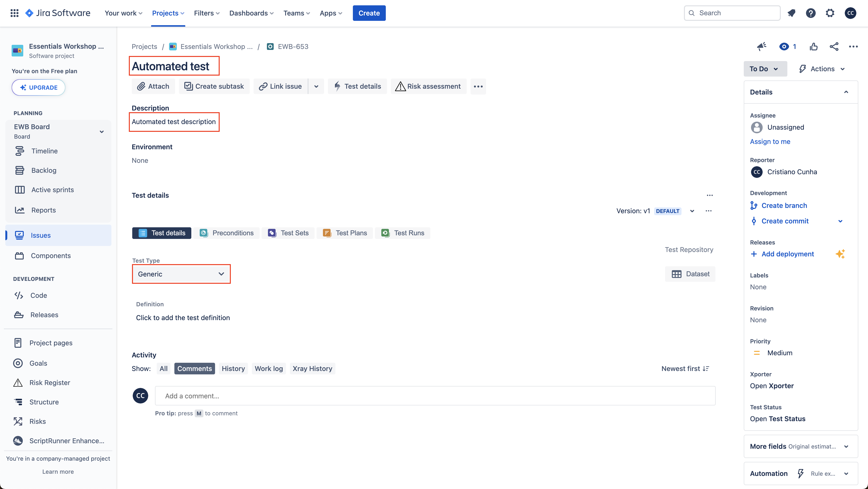The image size is (868, 489).
Task: Open the notifications bell icon
Action: point(791,13)
